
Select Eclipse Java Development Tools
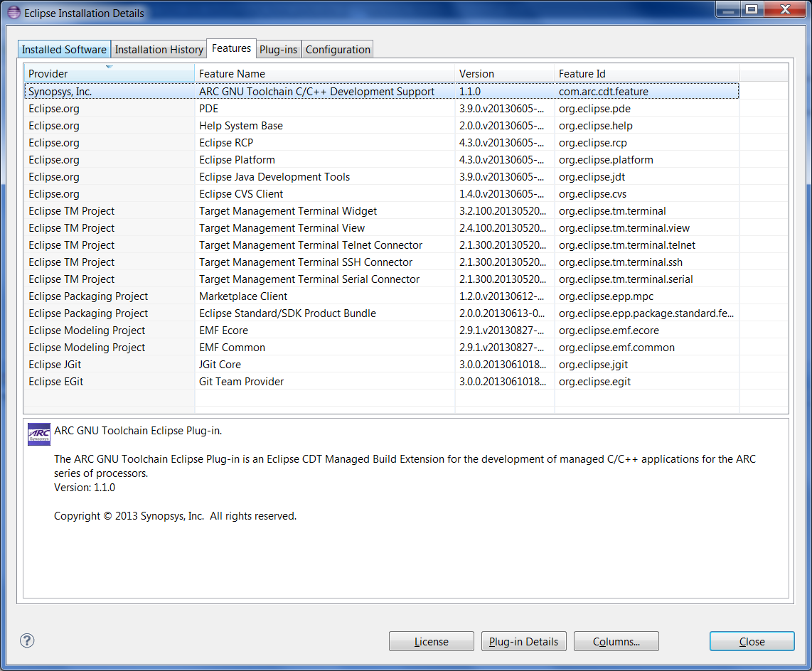pos(274,177)
